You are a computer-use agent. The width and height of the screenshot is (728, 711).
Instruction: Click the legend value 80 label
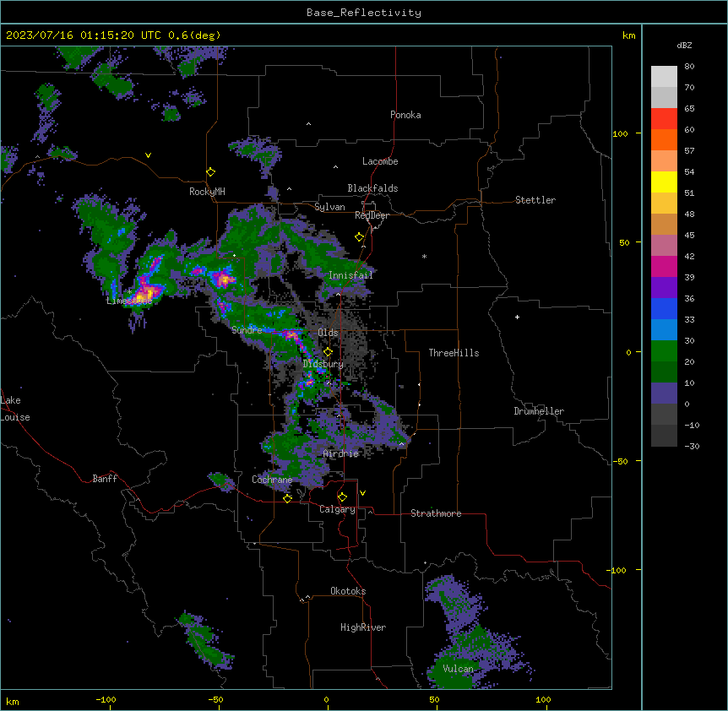pos(689,67)
